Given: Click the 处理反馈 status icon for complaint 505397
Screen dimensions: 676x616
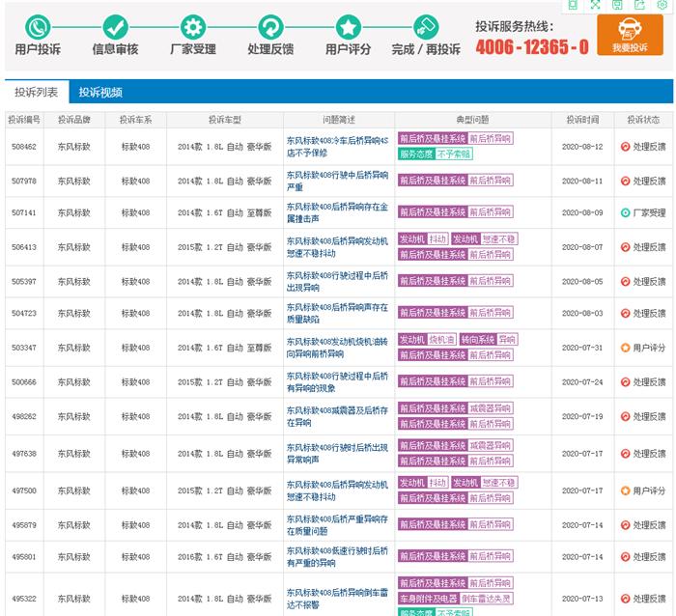Looking at the screenshot, I should [x=625, y=282].
